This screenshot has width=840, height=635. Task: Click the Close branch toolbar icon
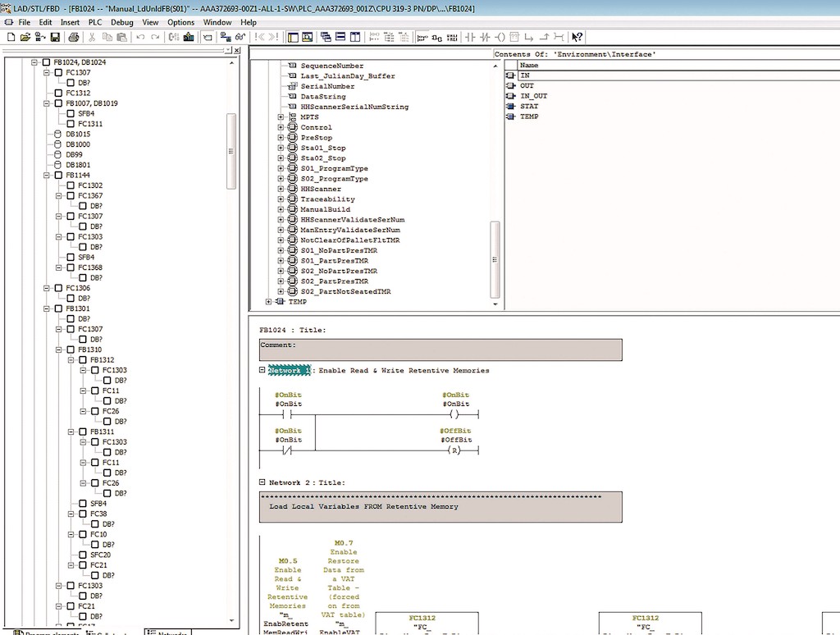[545, 37]
